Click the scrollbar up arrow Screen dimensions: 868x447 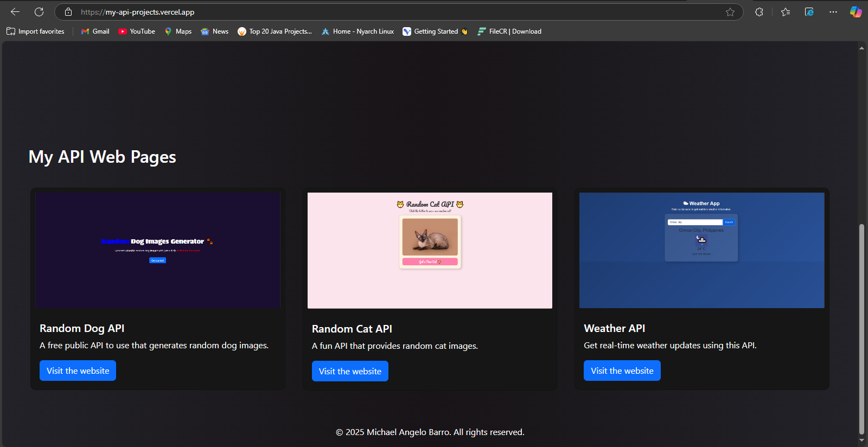click(861, 48)
